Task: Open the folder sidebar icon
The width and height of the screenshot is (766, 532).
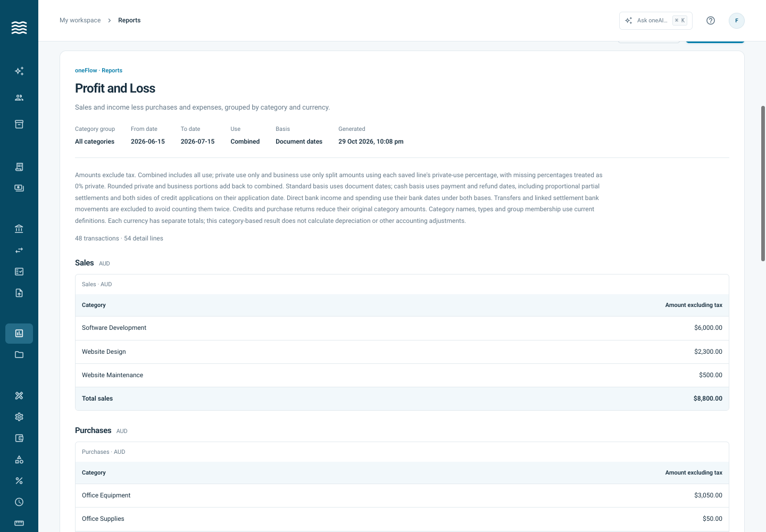Action: [x=19, y=355]
